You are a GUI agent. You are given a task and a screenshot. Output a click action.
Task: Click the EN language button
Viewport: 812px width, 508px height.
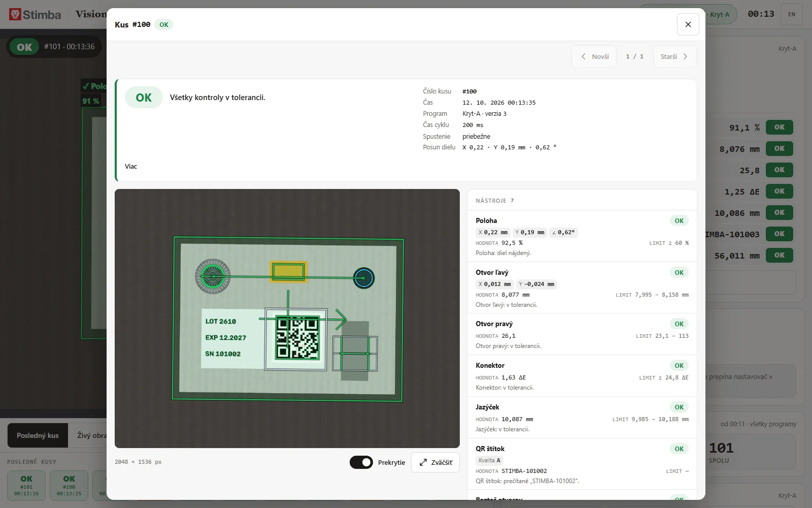pos(792,14)
